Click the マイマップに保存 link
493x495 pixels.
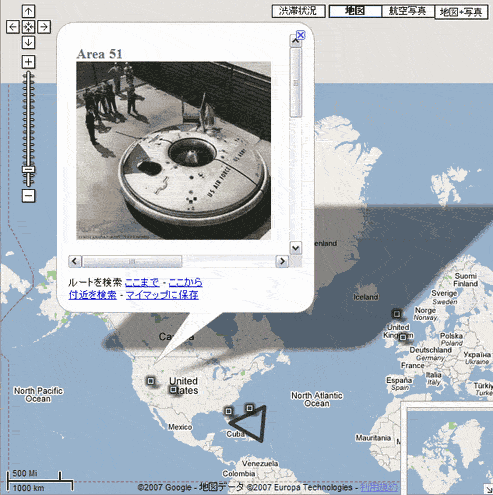click(162, 295)
